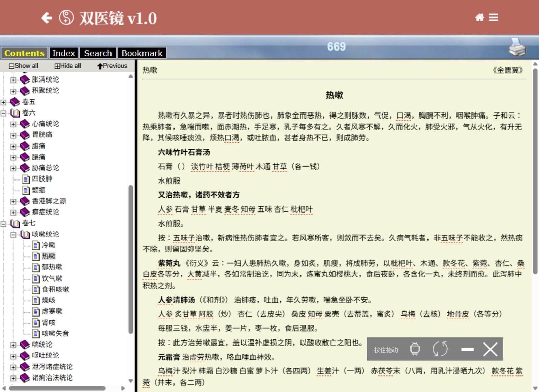
Task: Expand the 卷五 tree node
Action: point(4,102)
